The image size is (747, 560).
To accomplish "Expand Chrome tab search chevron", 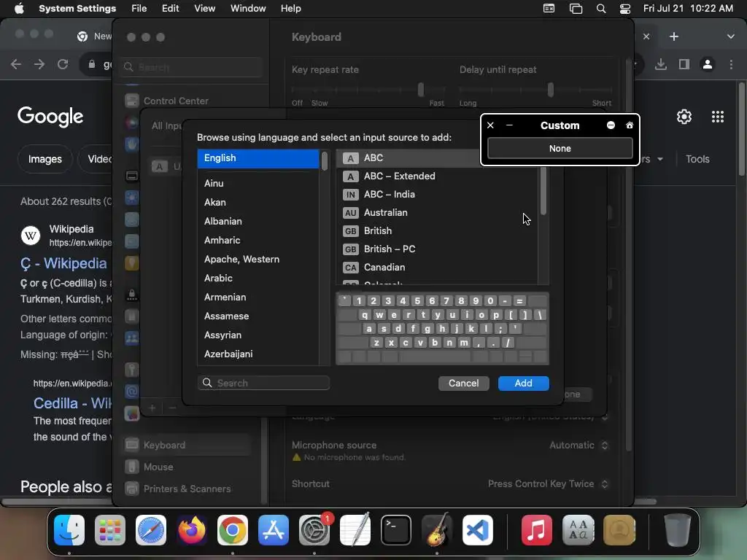I will tap(731, 36).
